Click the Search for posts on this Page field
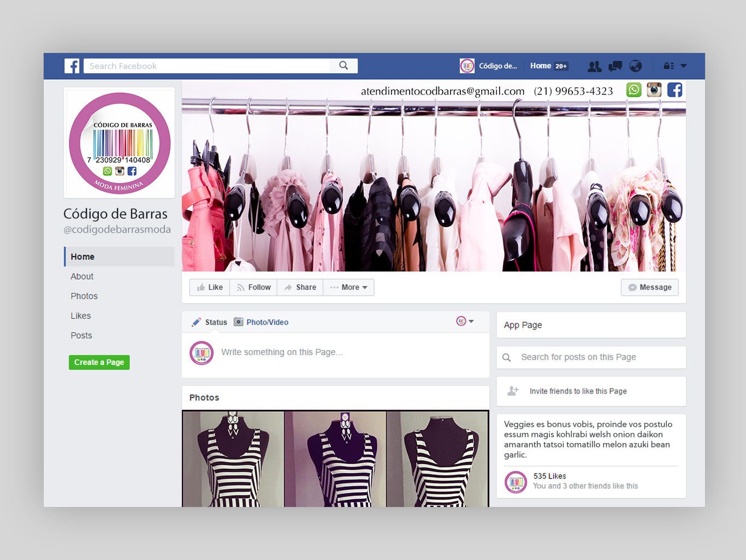The image size is (746, 560). 591,357
